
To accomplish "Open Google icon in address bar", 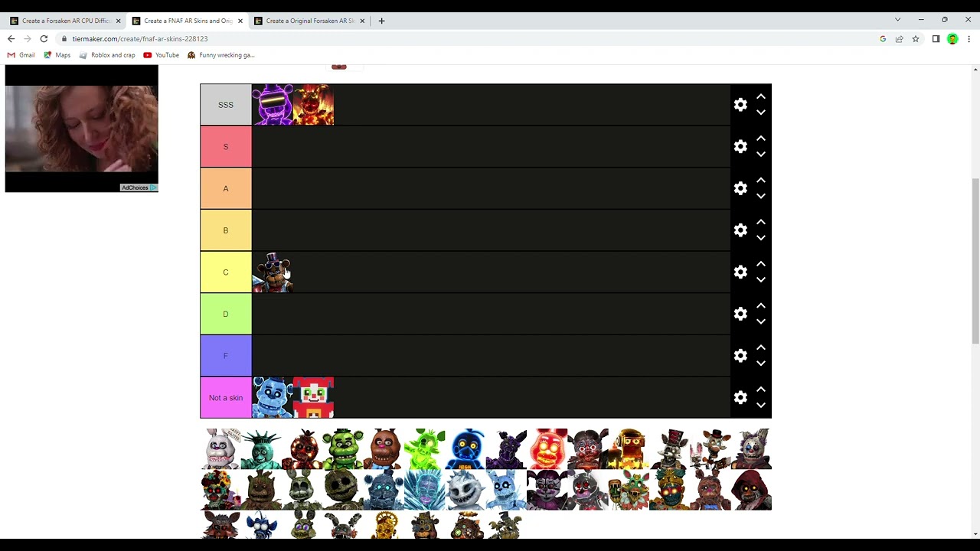I will click(883, 38).
